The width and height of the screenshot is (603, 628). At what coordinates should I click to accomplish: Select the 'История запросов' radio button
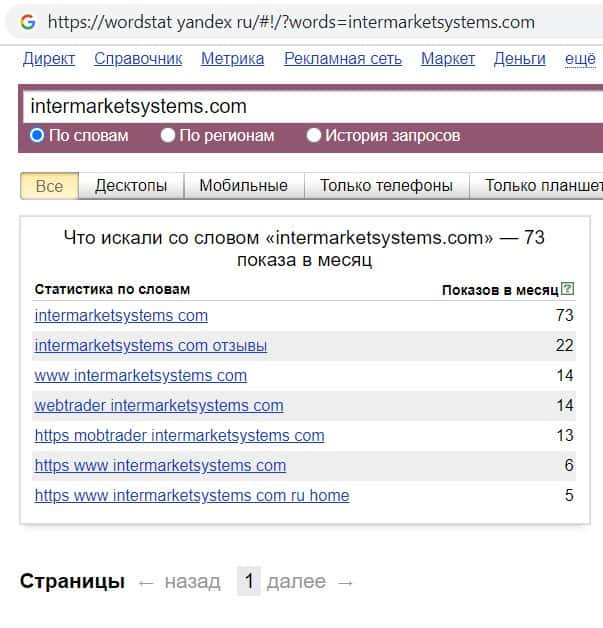pos(314,135)
